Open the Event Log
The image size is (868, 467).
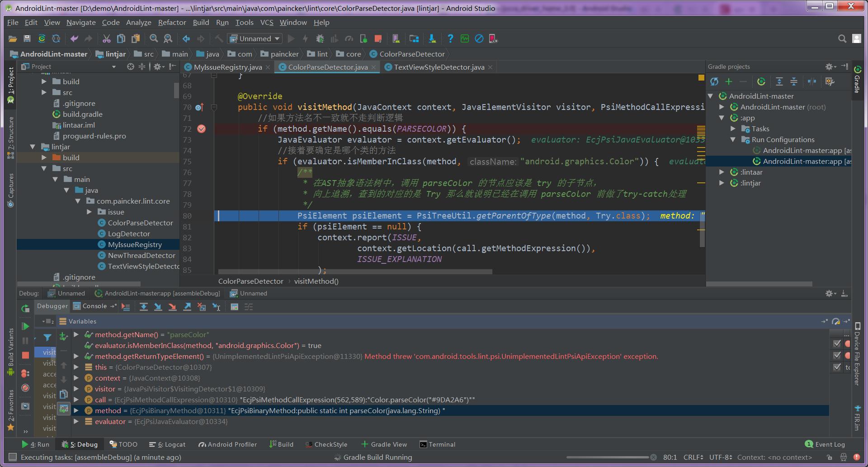[825, 445]
